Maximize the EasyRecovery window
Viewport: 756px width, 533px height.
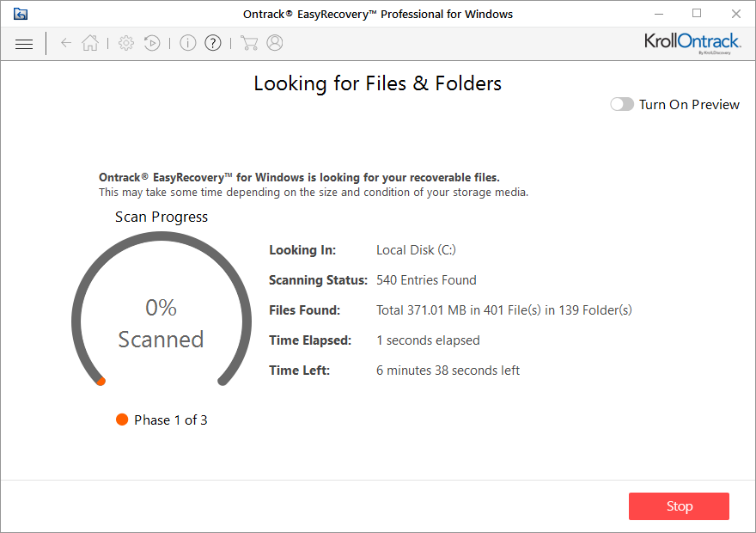tap(697, 14)
